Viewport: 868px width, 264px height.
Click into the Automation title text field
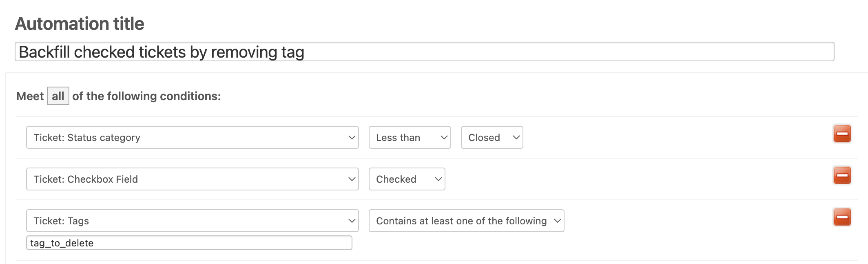click(x=424, y=52)
